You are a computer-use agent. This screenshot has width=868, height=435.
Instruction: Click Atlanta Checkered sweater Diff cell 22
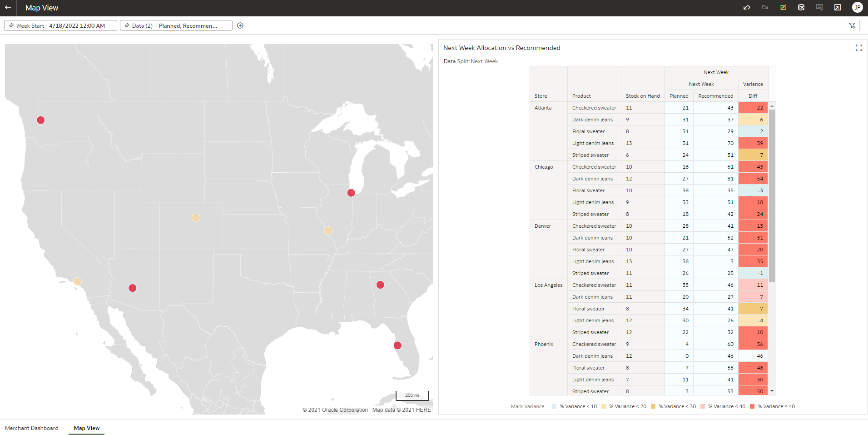tap(753, 108)
